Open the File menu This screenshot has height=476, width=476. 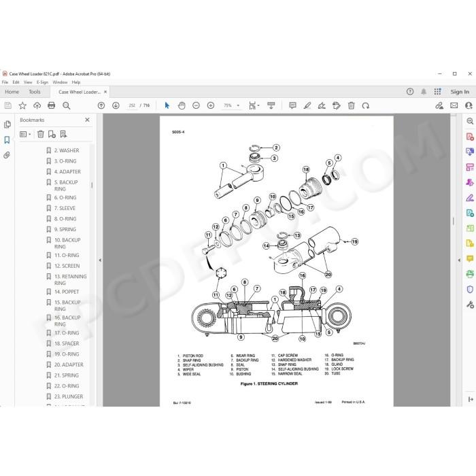pos(5,82)
